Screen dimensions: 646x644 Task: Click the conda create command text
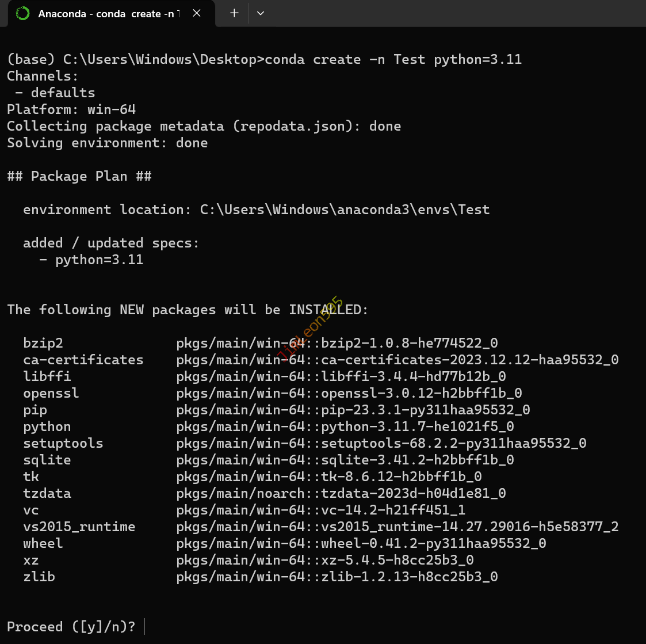click(393, 59)
